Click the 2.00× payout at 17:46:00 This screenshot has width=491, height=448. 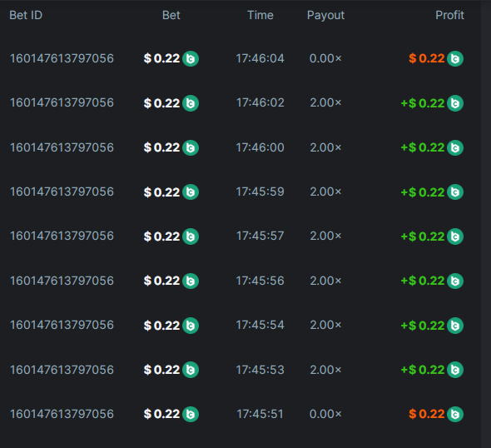point(325,147)
